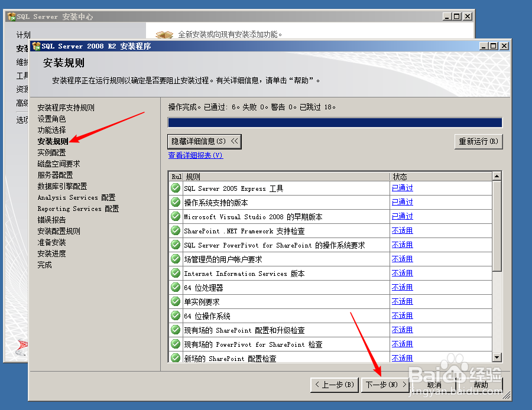
Task: Click green check icon for 场管理员的用户帐户要求
Action: 176,259
